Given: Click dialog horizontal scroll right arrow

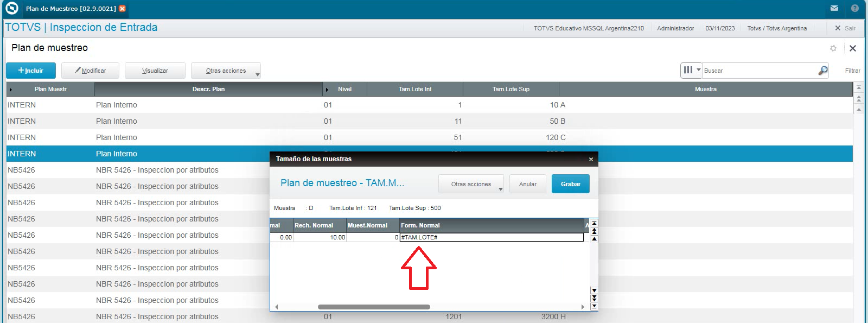Looking at the screenshot, I should [583, 307].
